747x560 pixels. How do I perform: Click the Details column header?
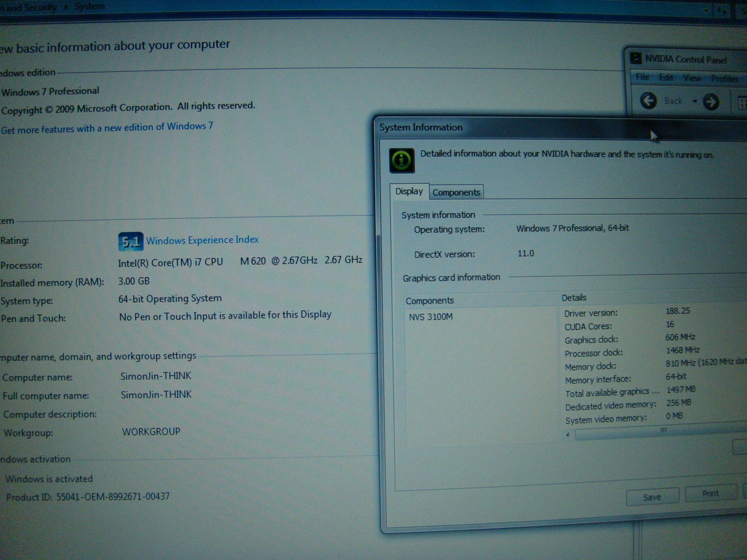click(574, 297)
